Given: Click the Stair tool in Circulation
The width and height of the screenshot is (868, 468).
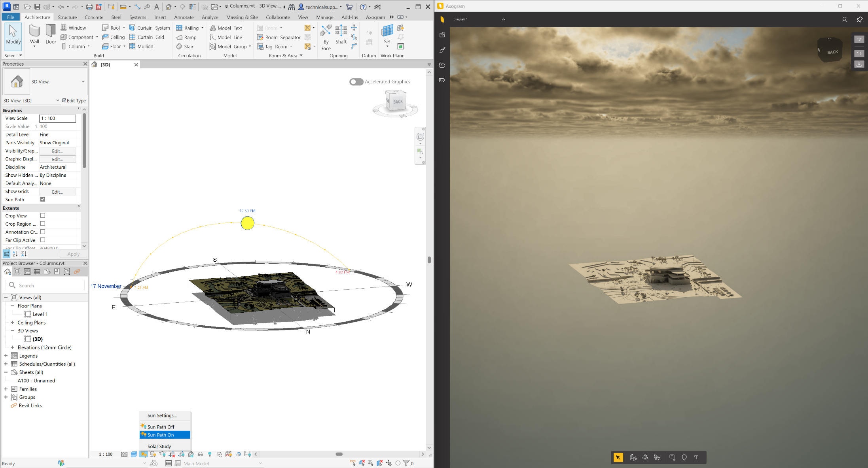Looking at the screenshot, I should (185, 46).
